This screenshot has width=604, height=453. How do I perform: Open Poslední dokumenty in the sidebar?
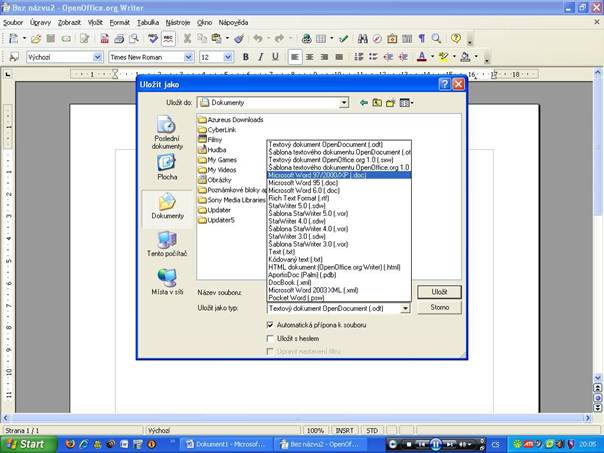[x=167, y=133]
